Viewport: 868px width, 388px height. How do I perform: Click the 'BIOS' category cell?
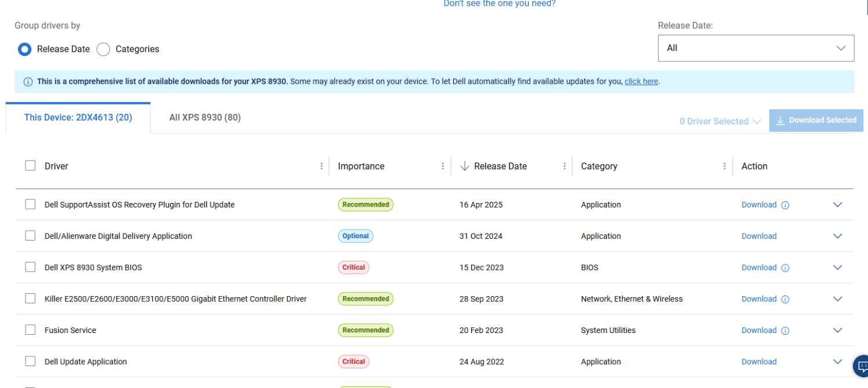point(590,268)
